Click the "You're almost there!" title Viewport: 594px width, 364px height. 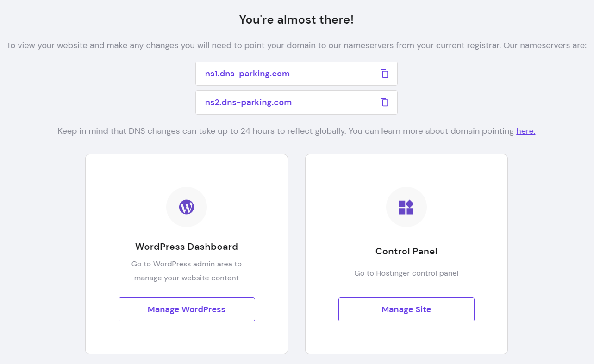[296, 19]
